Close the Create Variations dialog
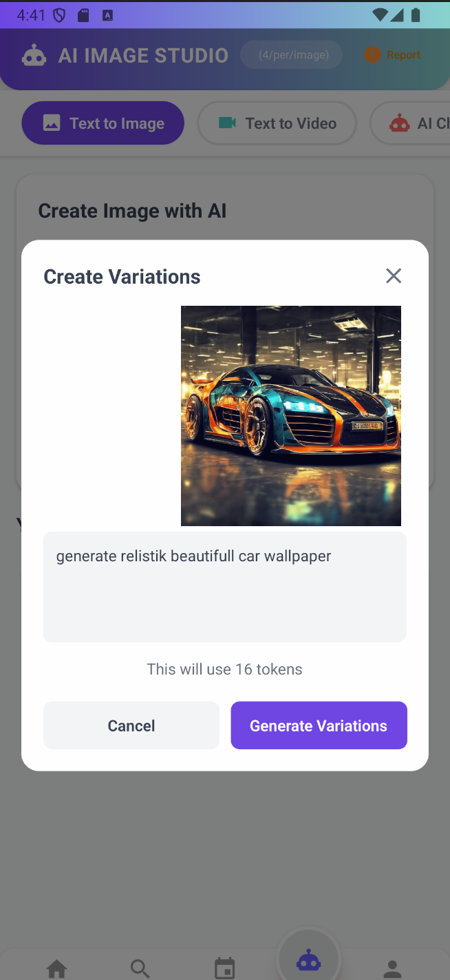Viewport: 450px width, 980px height. click(x=394, y=276)
